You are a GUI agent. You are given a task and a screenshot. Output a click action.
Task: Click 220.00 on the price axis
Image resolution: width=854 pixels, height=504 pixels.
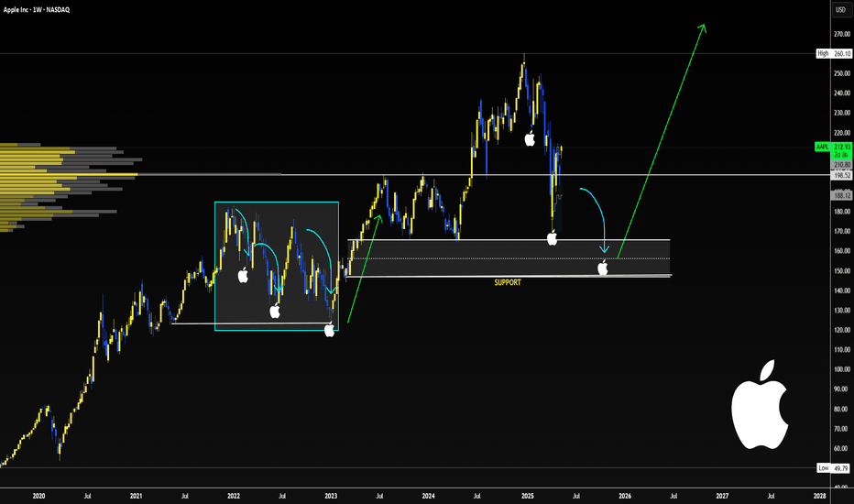(x=842, y=133)
